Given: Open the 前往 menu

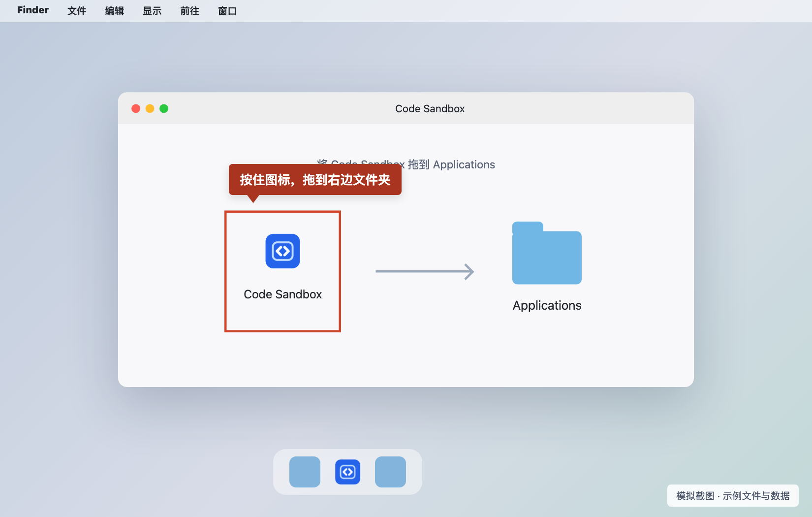Looking at the screenshot, I should click(190, 11).
